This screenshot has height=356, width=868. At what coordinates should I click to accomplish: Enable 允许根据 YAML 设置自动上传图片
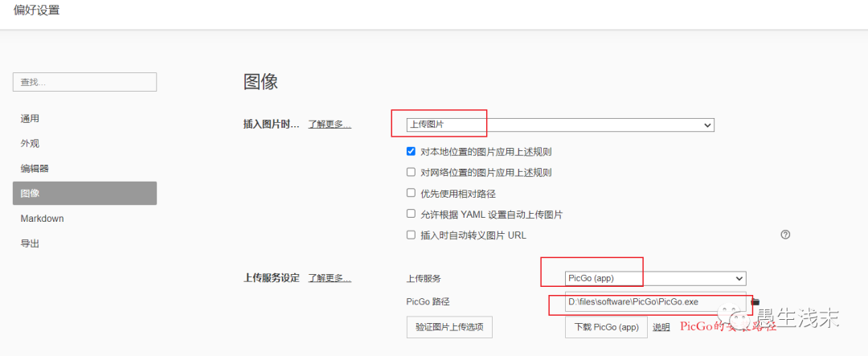[x=411, y=214]
